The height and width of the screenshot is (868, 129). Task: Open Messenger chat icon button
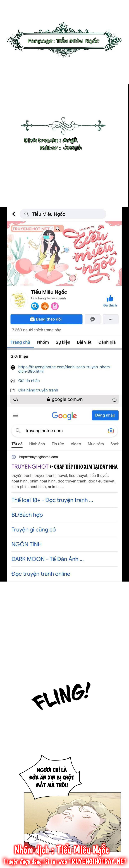(x=92, y=319)
